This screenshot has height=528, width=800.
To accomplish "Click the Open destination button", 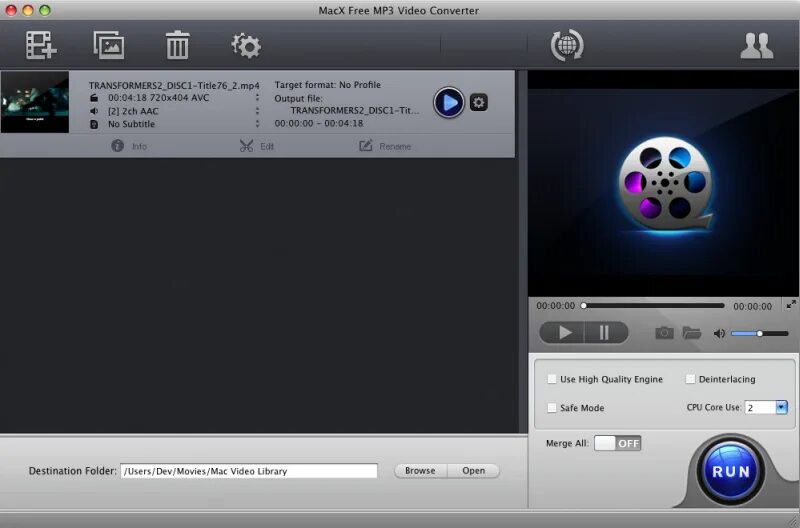I will point(473,470).
